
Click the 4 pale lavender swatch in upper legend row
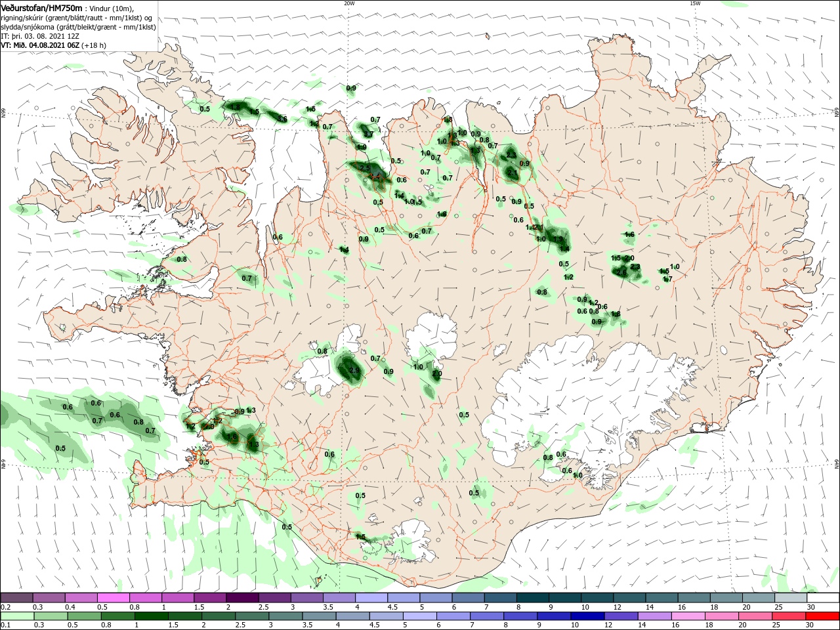point(371,598)
